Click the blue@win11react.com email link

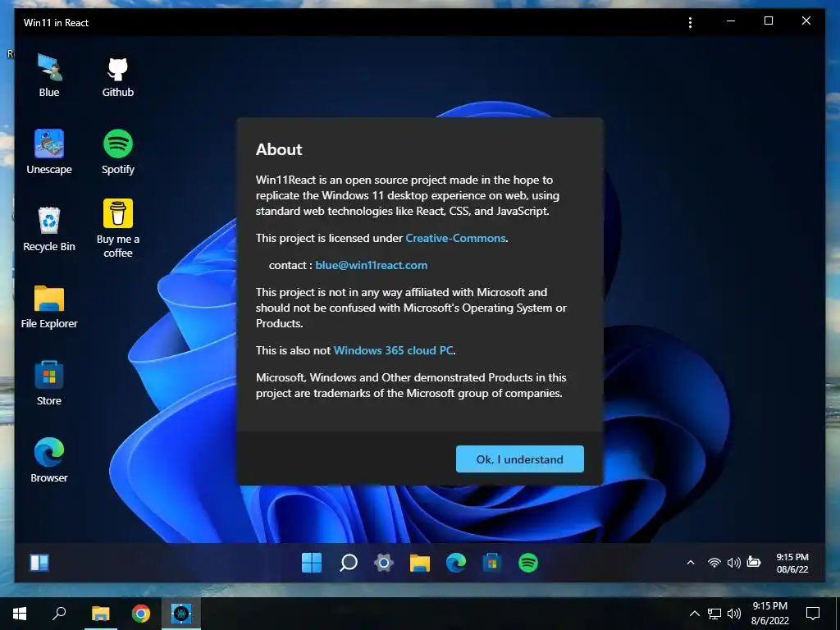[372, 265]
